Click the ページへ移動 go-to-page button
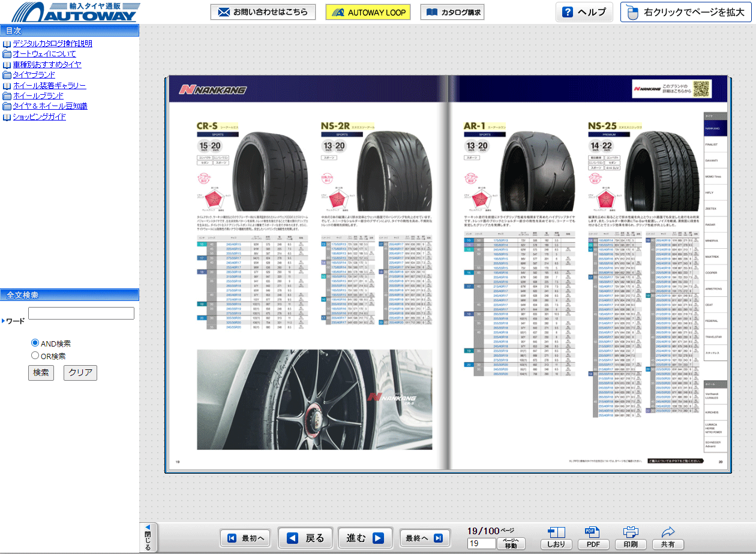Image resolution: width=756 pixels, height=554 pixels. pos(511,544)
